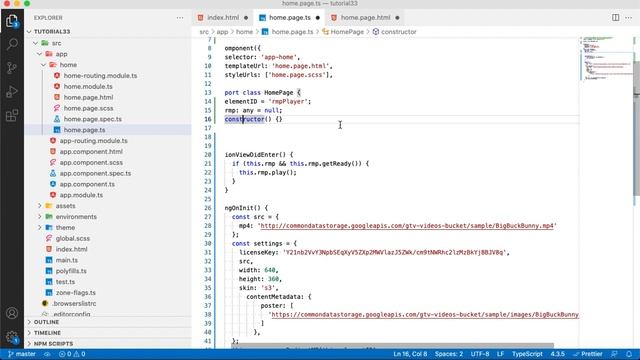Screen dimensions: 640x360
Task: Click TypeScript version 4.3.5
Action: click(558, 354)
